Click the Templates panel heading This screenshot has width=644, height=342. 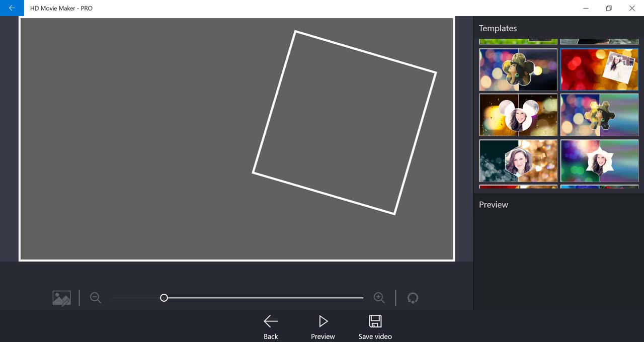pos(498,28)
